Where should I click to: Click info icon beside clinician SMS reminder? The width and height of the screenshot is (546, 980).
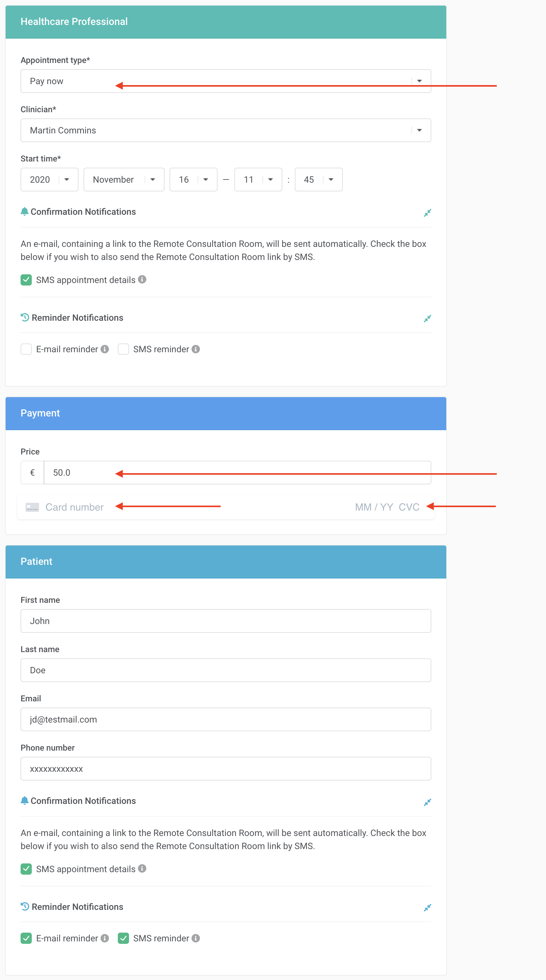196,349
